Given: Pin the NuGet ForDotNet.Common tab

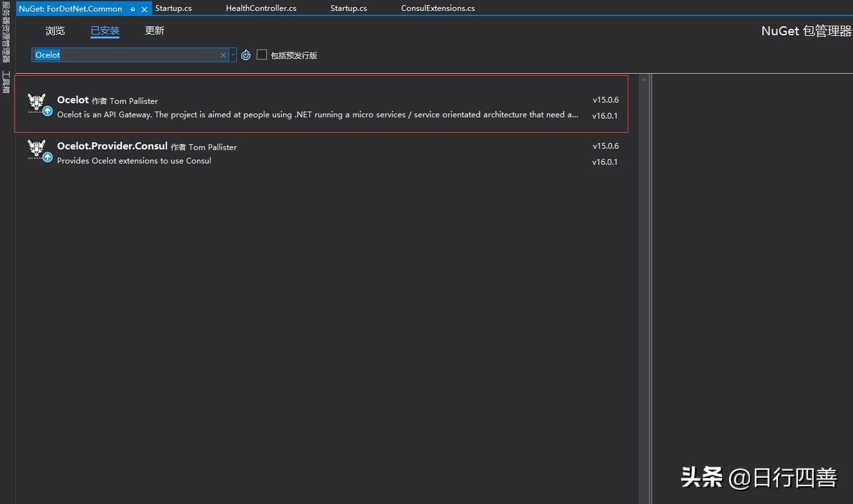Looking at the screenshot, I should pyautogui.click(x=133, y=9).
